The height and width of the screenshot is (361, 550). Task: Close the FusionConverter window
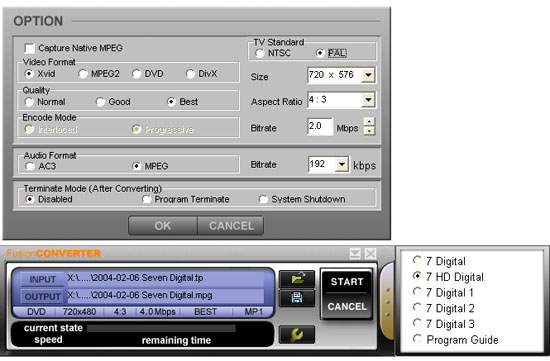coord(370,253)
